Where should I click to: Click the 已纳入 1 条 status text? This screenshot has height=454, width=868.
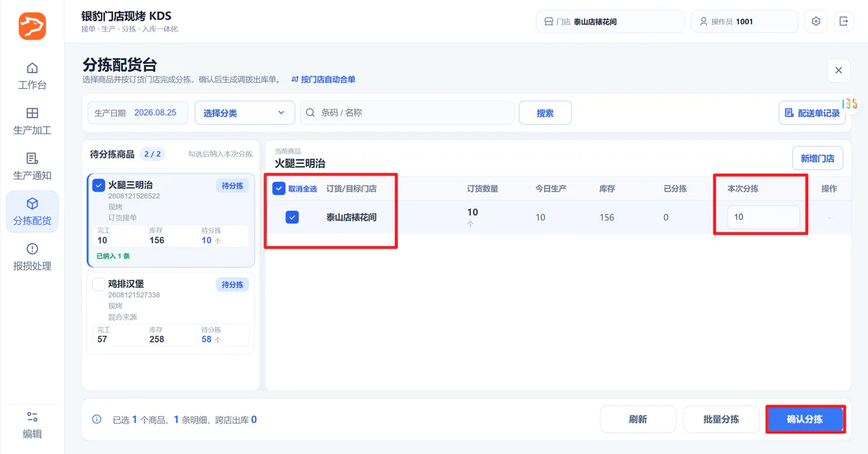[113, 256]
